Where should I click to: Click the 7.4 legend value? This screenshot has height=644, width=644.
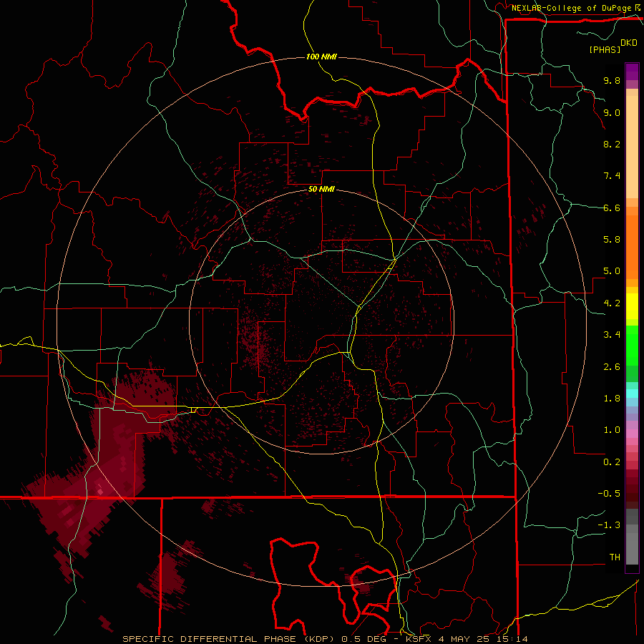[x=612, y=176]
